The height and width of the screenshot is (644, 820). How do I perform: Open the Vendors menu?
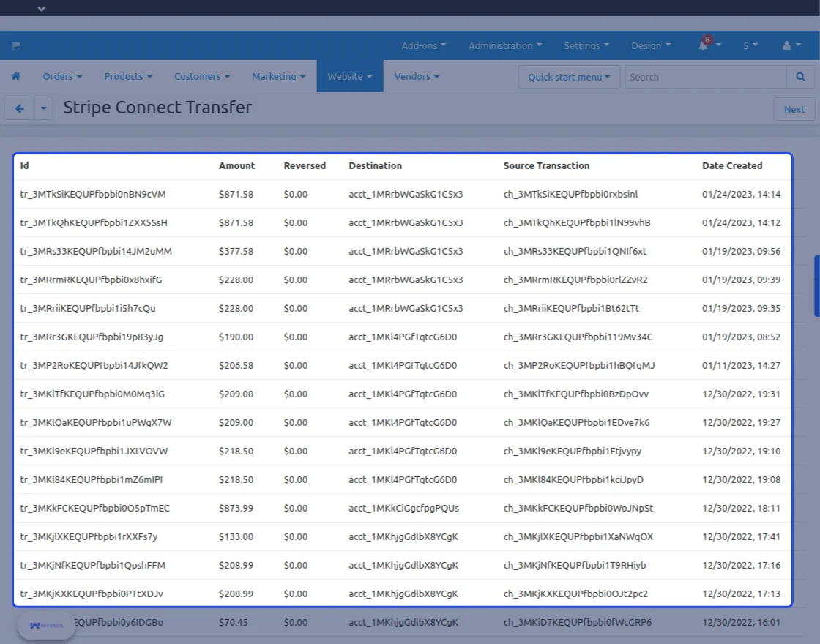click(417, 76)
